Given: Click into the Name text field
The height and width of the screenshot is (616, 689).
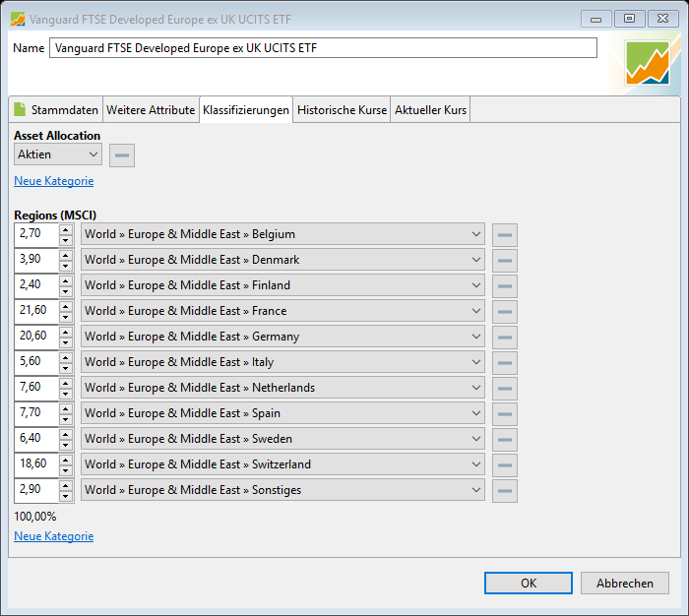Looking at the screenshot, I should point(323,48).
